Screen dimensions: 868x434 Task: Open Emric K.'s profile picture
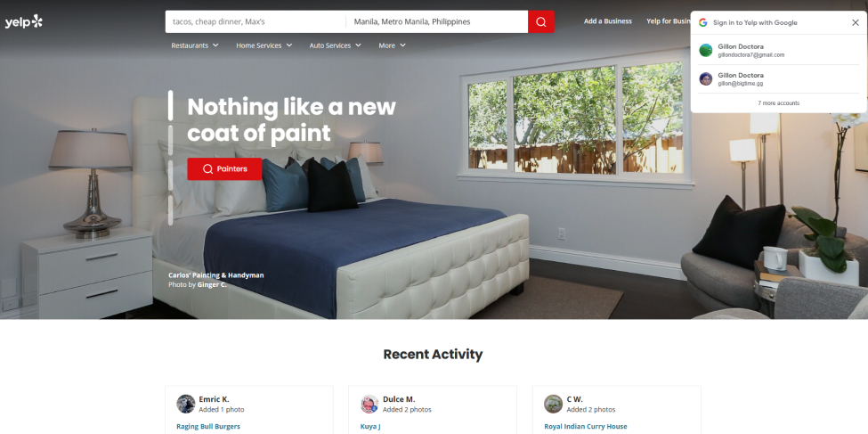[x=186, y=404]
